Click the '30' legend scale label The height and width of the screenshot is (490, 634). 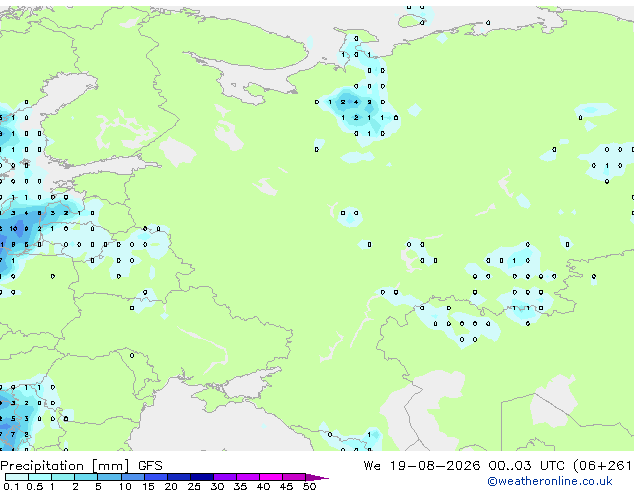[x=218, y=486]
